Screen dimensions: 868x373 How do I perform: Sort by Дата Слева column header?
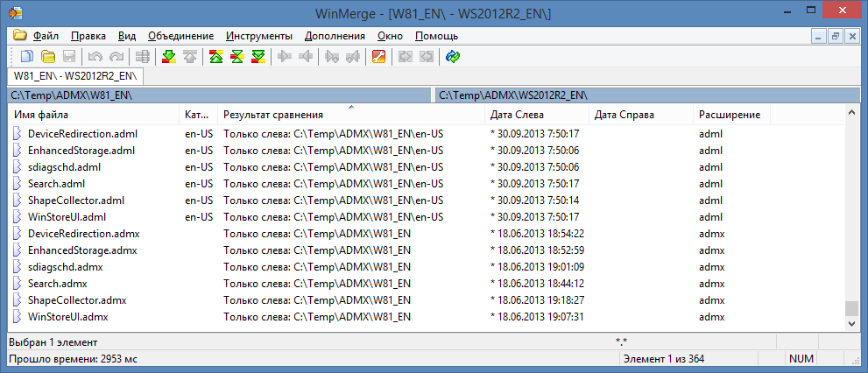coord(536,115)
